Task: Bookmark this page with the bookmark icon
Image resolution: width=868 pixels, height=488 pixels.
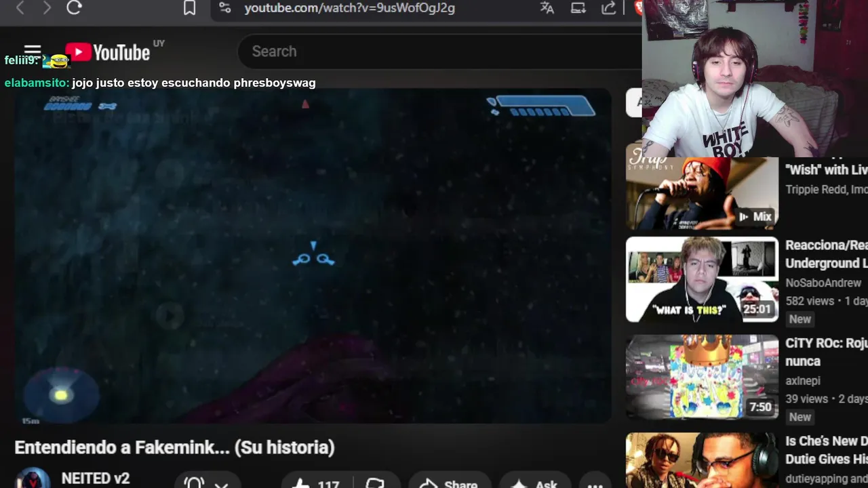Action: click(x=189, y=8)
